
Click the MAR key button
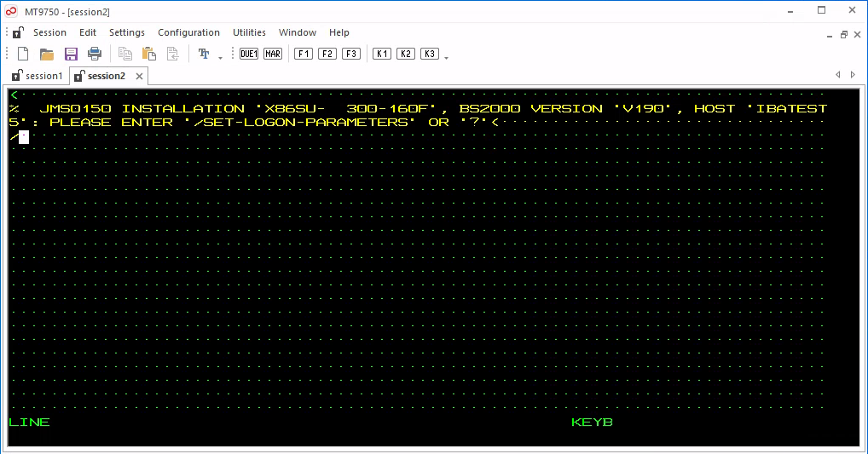point(273,54)
